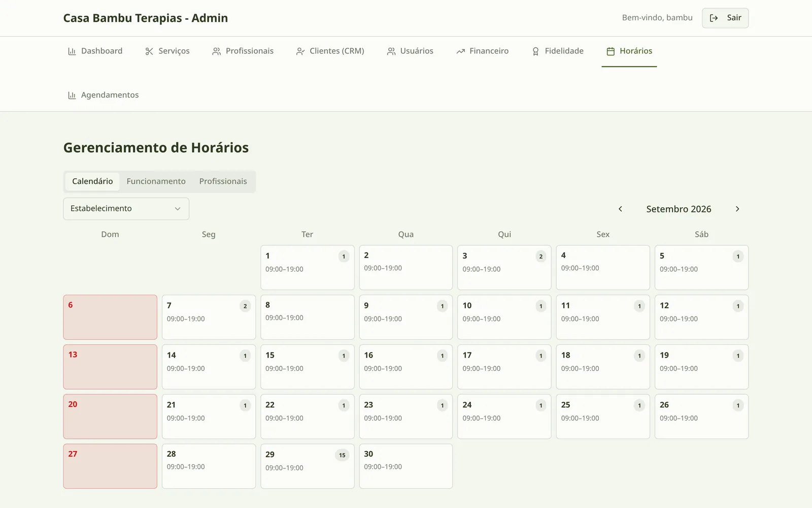Click the chart icon beside Agendamentos
812x508 pixels.
72,96
